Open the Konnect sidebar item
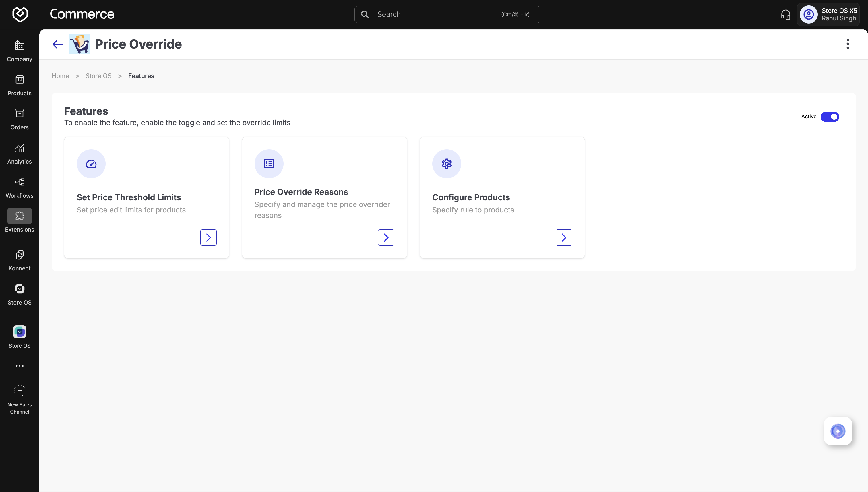Viewport: 868px width, 492px height. pyautogui.click(x=20, y=261)
